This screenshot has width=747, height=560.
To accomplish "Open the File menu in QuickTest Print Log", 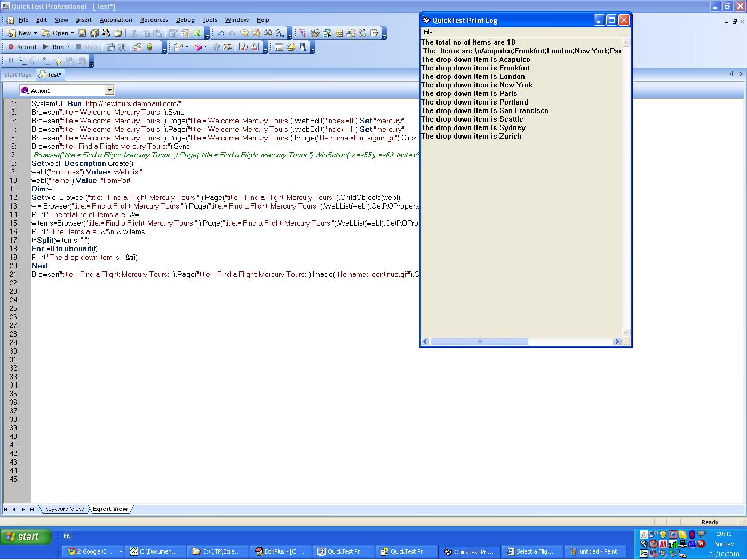I will (428, 32).
